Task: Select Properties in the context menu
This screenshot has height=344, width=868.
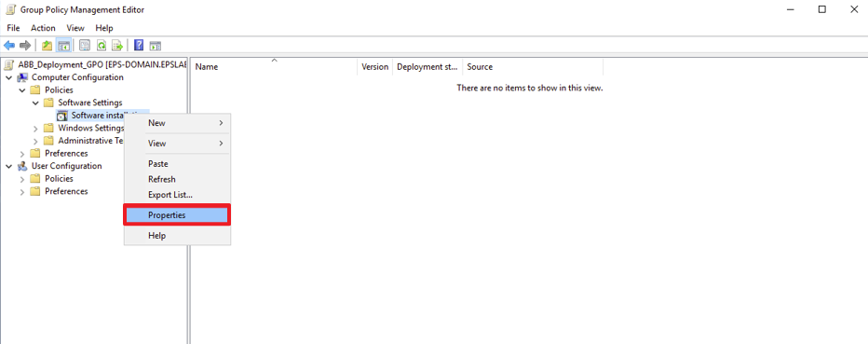Action: pyautogui.click(x=177, y=215)
